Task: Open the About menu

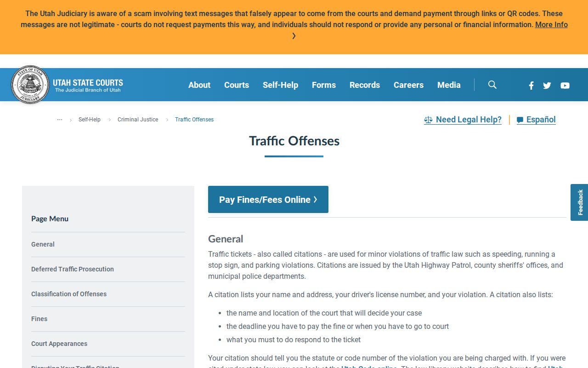Action: pyautogui.click(x=199, y=85)
